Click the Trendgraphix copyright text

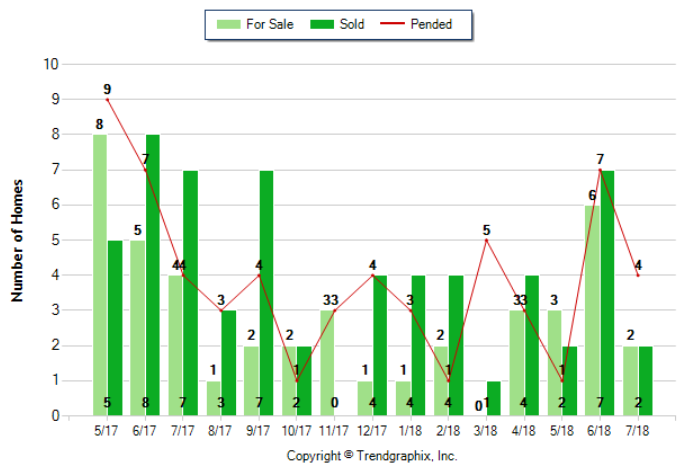[x=372, y=455]
